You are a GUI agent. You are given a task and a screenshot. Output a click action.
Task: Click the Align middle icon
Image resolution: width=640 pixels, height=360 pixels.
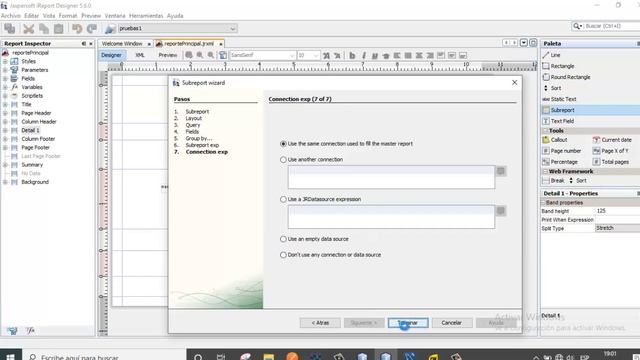click(452, 56)
